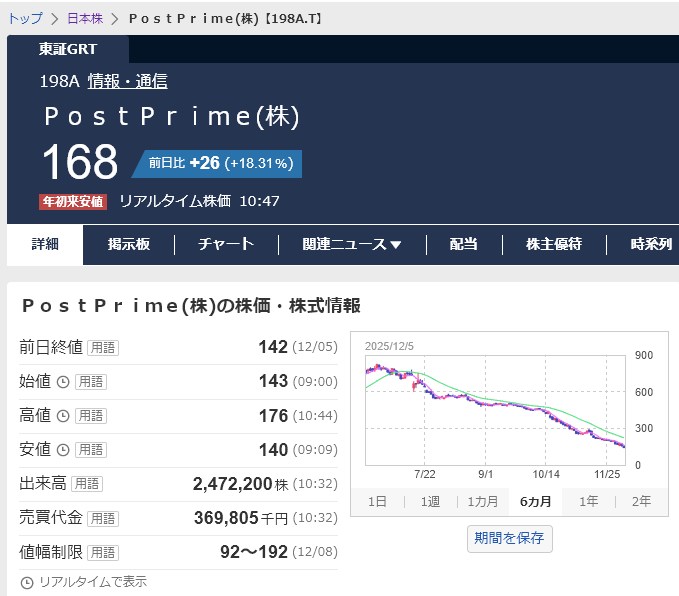Screen dimensions: 679x596
Task: Open the 時系列 tab
Action: pos(651,244)
